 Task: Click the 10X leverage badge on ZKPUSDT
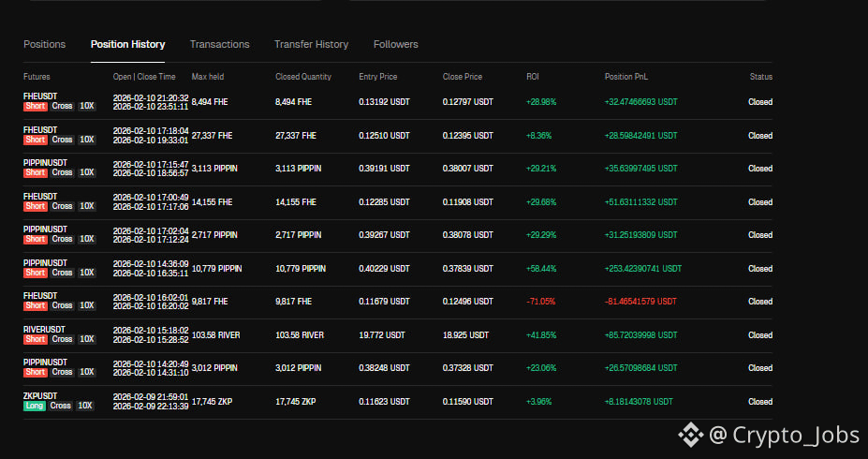86,407
